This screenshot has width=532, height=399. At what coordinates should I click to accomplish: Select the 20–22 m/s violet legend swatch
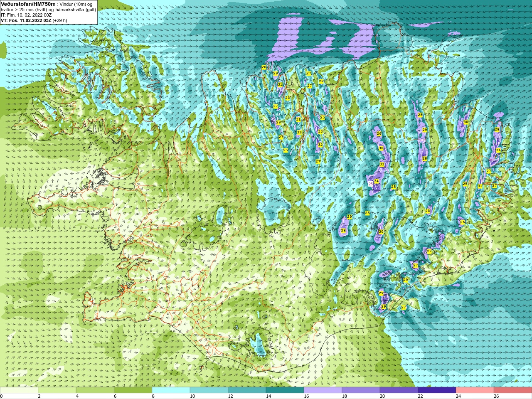coord(399,390)
